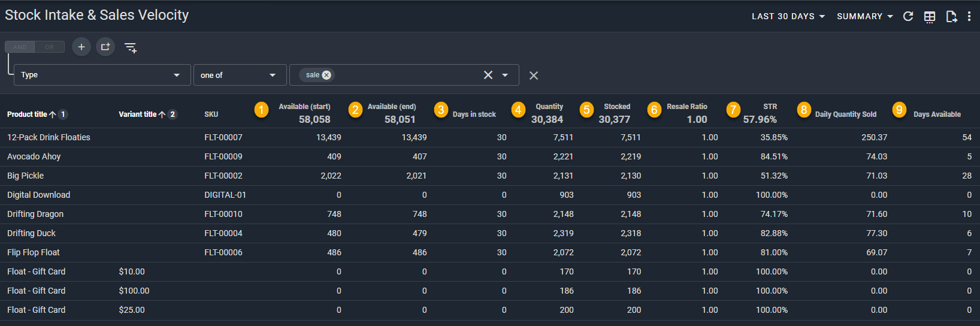
Task: Click the STR column header
Action: click(x=770, y=107)
